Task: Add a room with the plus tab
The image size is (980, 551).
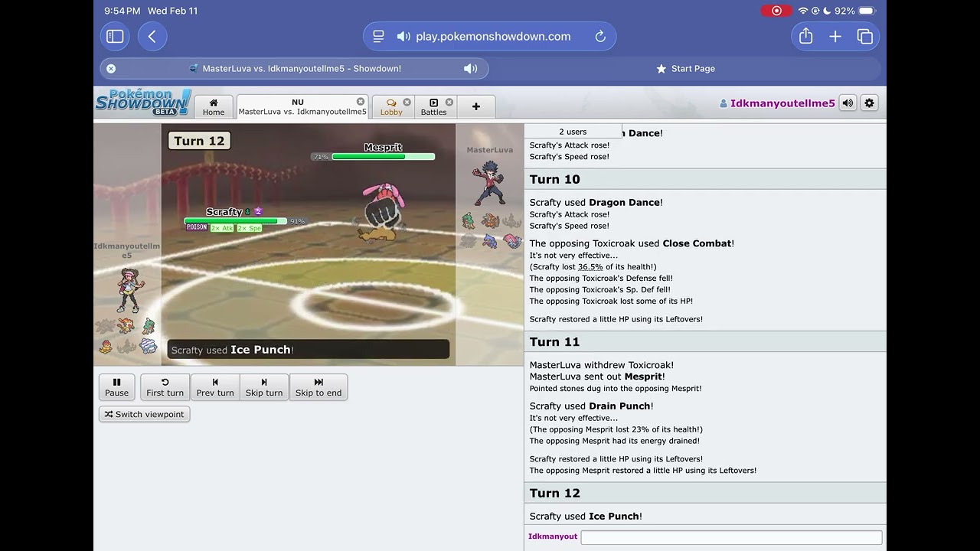Action: 476,106
